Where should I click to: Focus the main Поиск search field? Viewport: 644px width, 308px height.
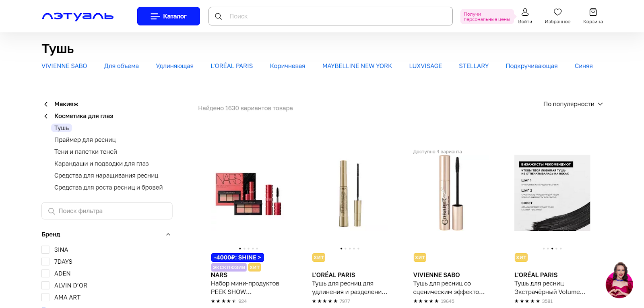click(330, 16)
